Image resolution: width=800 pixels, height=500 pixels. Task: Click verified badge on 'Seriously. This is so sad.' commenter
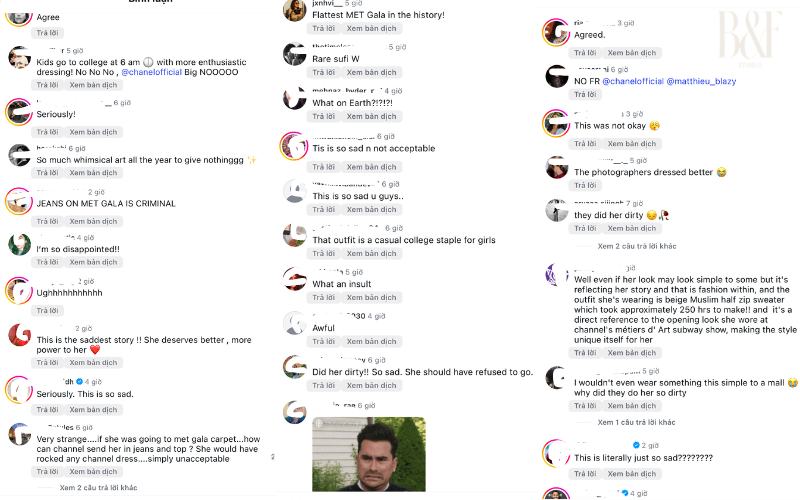click(x=80, y=382)
